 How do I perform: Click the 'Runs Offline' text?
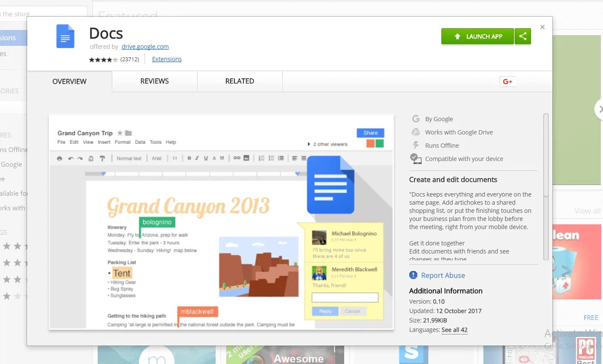tap(442, 146)
